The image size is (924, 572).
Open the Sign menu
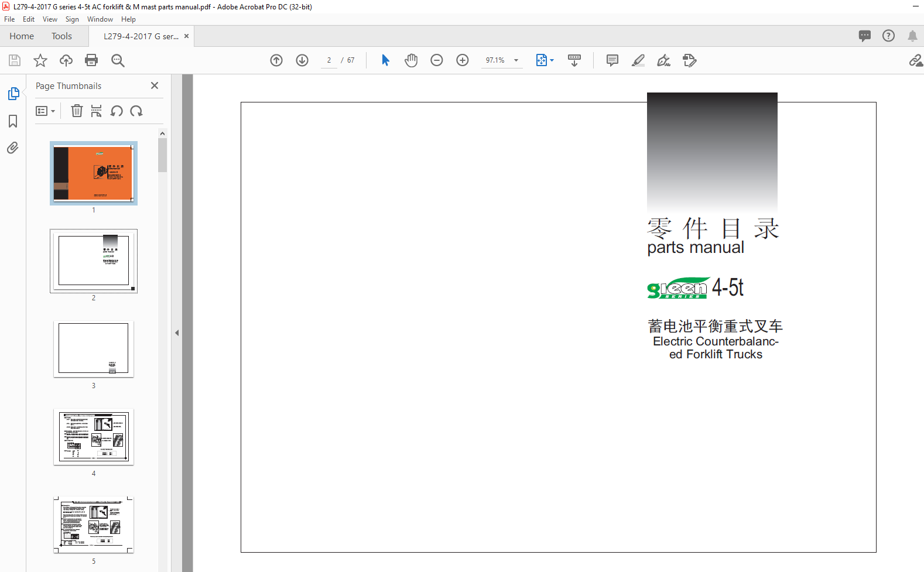pos(72,19)
